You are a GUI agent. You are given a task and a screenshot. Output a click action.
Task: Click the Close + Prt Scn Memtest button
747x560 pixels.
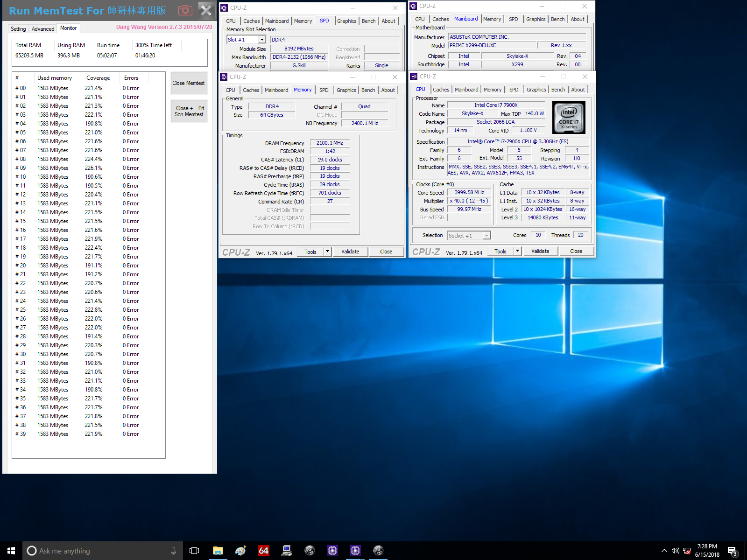pos(189,111)
